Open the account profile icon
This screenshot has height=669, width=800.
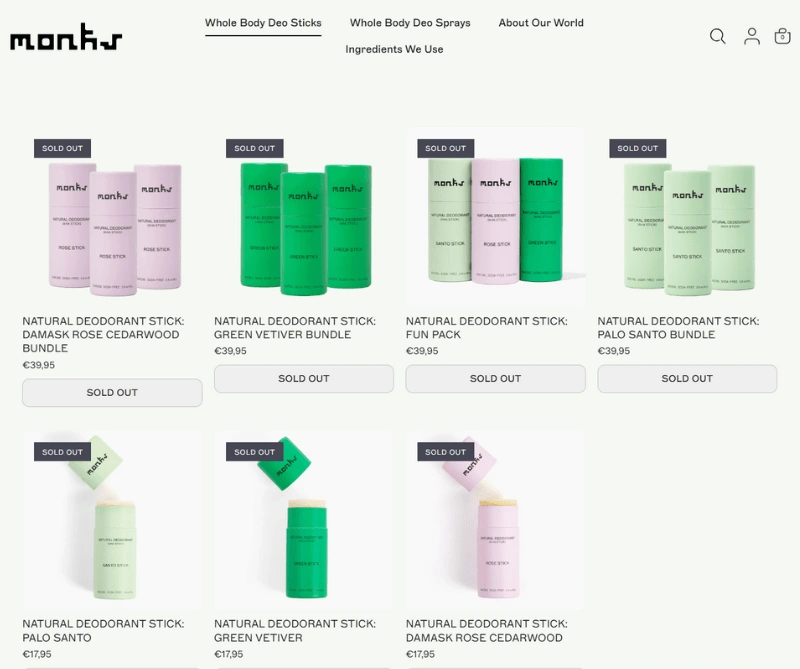[x=752, y=36]
